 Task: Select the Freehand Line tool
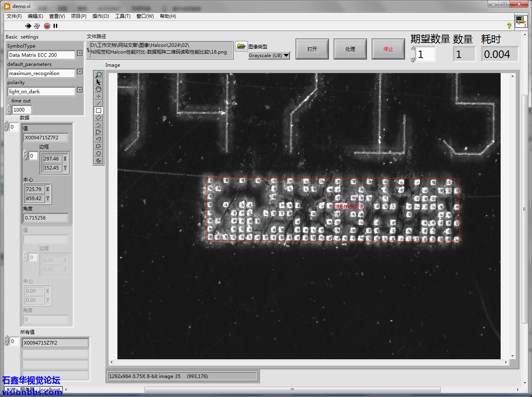pos(99,139)
